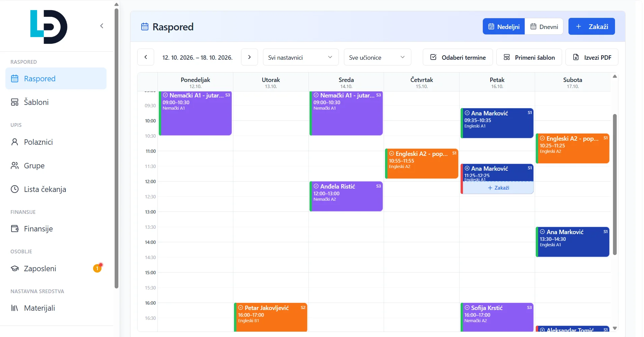The image size is (644, 337).
Task: Click the Finansije wallet icon
Action: tap(14, 229)
